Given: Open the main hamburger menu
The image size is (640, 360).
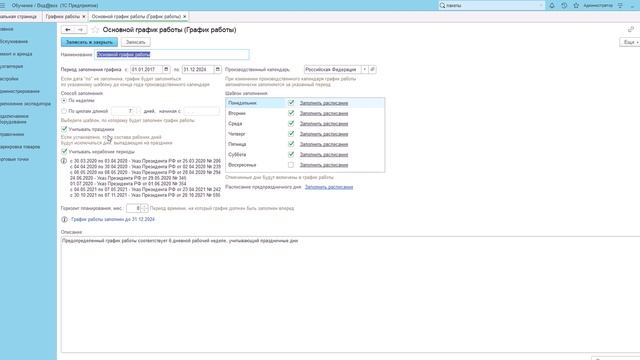Looking at the screenshot, I should 2,5.
